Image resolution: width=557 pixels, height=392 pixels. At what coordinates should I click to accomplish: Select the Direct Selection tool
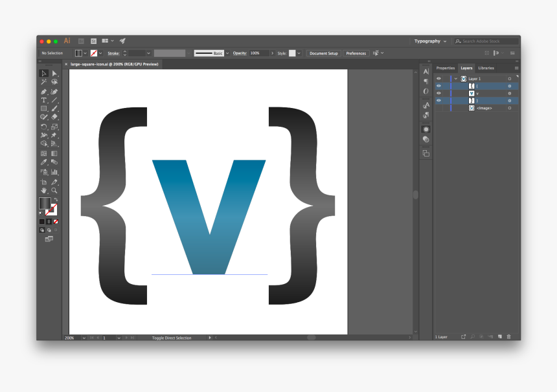(x=54, y=74)
